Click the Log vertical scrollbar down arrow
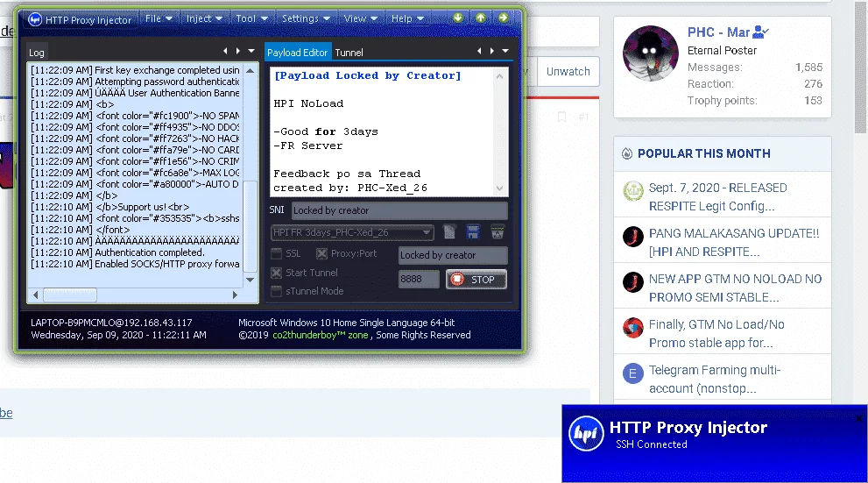This screenshot has height=483, width=868. [251, 280]
